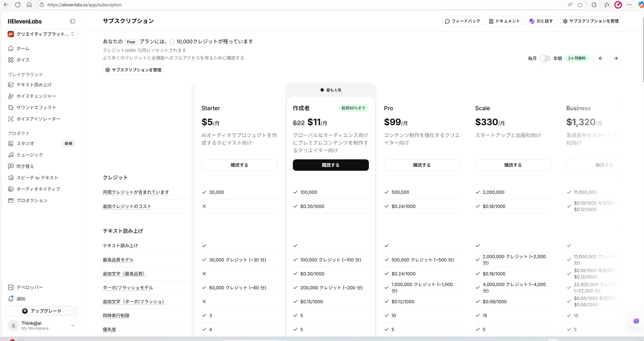The image size is (644, 341).
Task: Toggle billing between 毎月 and 年額
Action: (545, 58)
